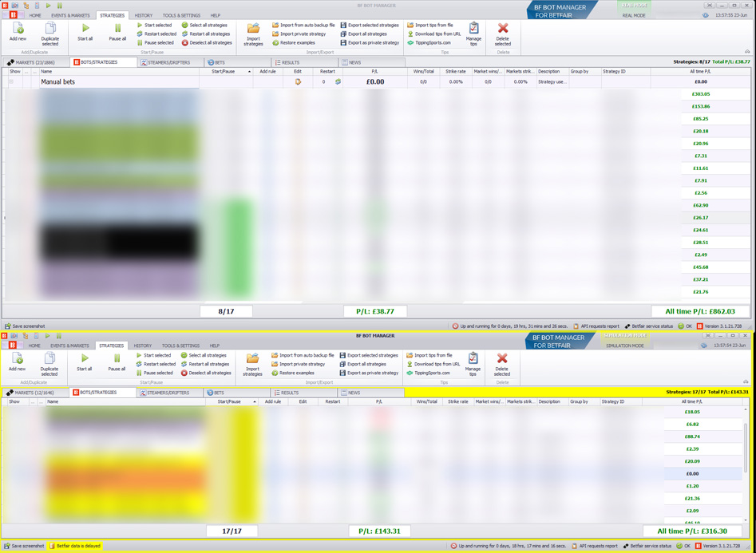The image size is (756, 553).
Task: Switch to MARKETS (12/1646) tab
Action: (x=36, y=393)
